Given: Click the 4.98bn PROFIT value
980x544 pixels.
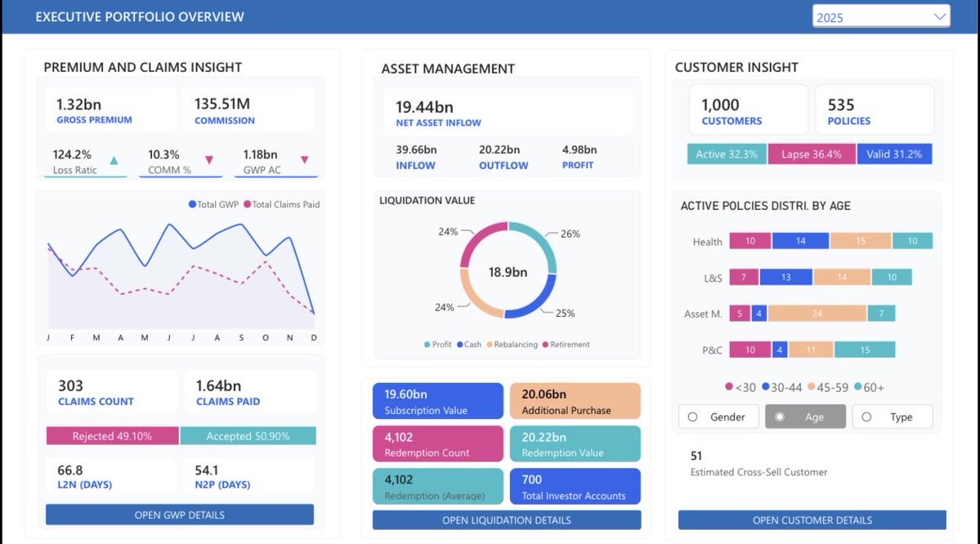Looking at the screenshot, I should click(579, 150).
